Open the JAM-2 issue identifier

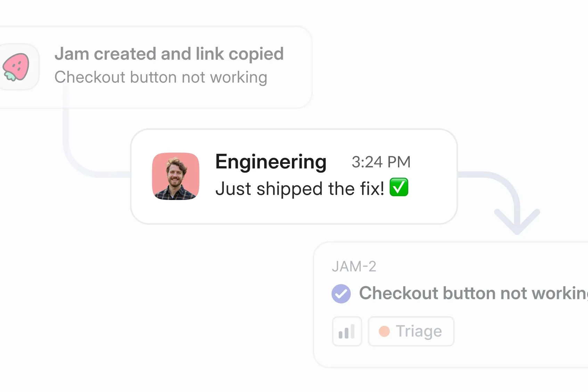(x=354, y=267)
